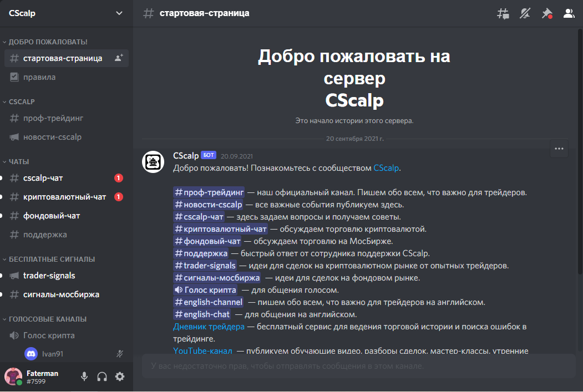Open the правила channel in sidebar
The image size is (583, 392).
(x=67, y=77)
